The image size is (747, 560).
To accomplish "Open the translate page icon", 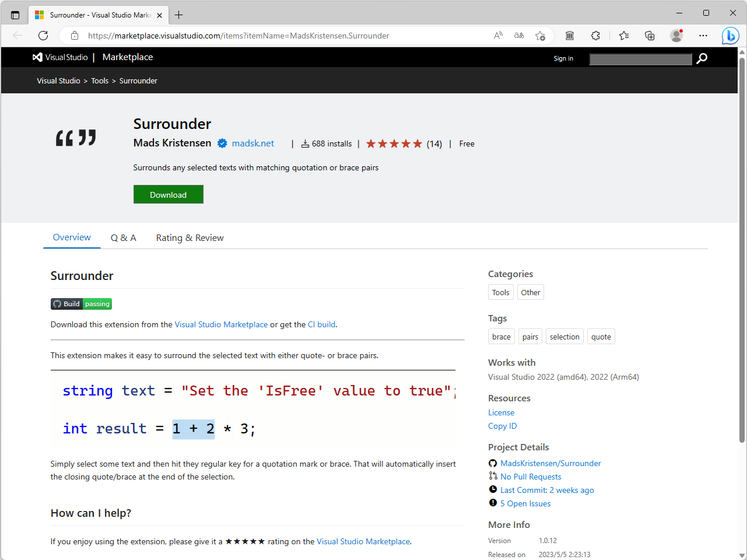I will (x=518, y=36).
